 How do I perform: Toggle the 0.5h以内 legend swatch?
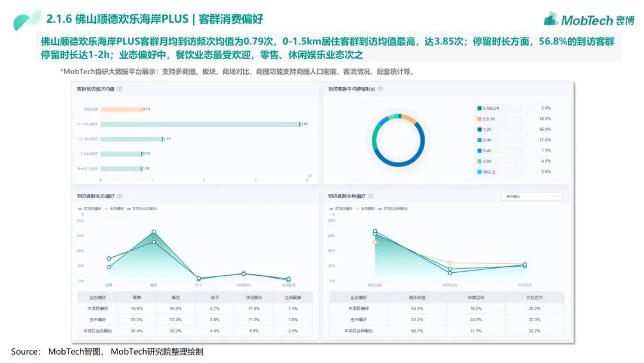click(479, 109)
